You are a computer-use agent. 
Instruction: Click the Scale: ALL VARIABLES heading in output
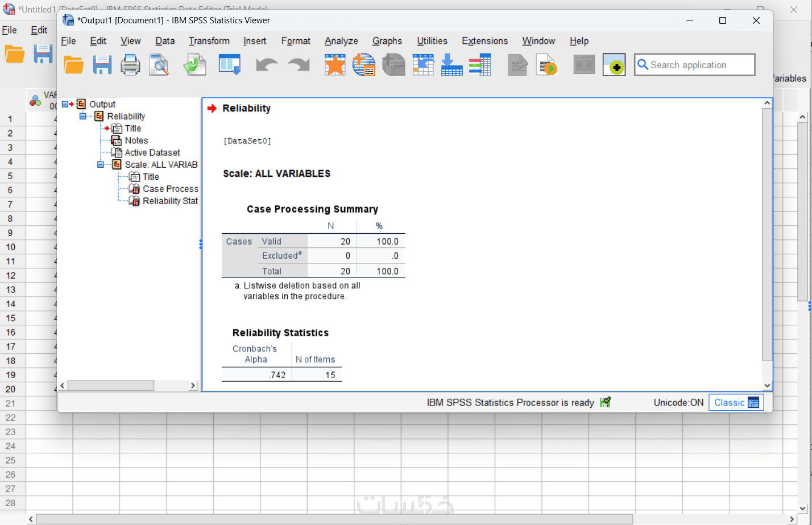[x=276, y=173]
